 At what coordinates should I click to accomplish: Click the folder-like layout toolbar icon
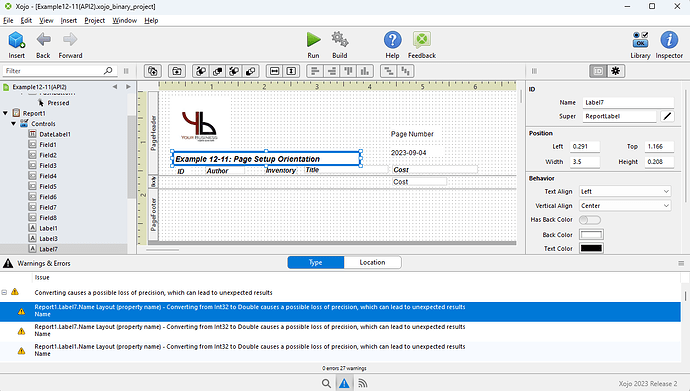tap(176, 71)
